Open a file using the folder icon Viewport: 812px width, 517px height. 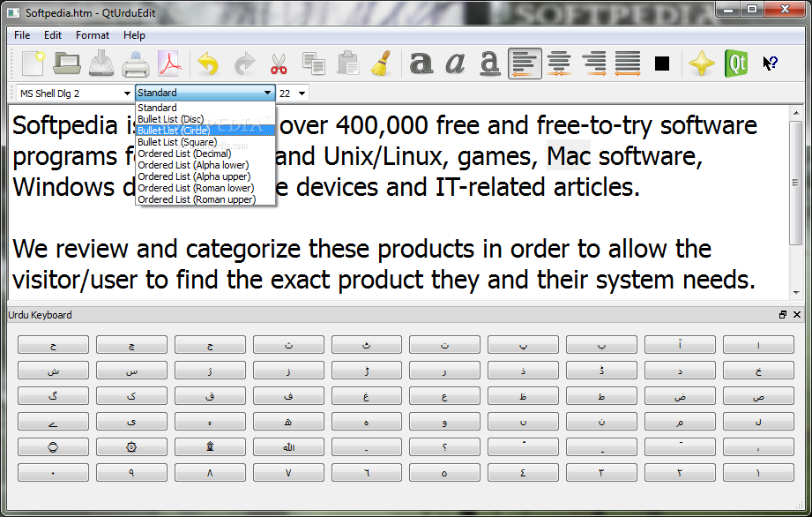coord(67,64)
